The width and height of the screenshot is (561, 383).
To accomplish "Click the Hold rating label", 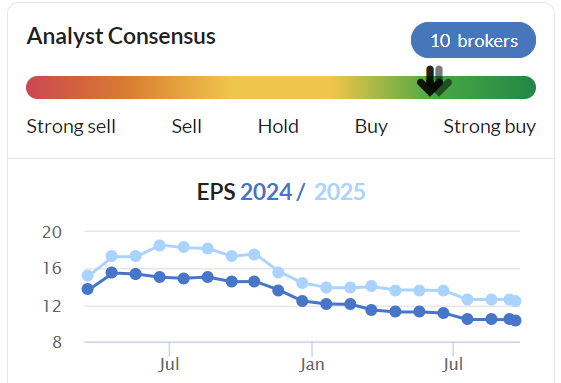I will click(x=278, y=127).
